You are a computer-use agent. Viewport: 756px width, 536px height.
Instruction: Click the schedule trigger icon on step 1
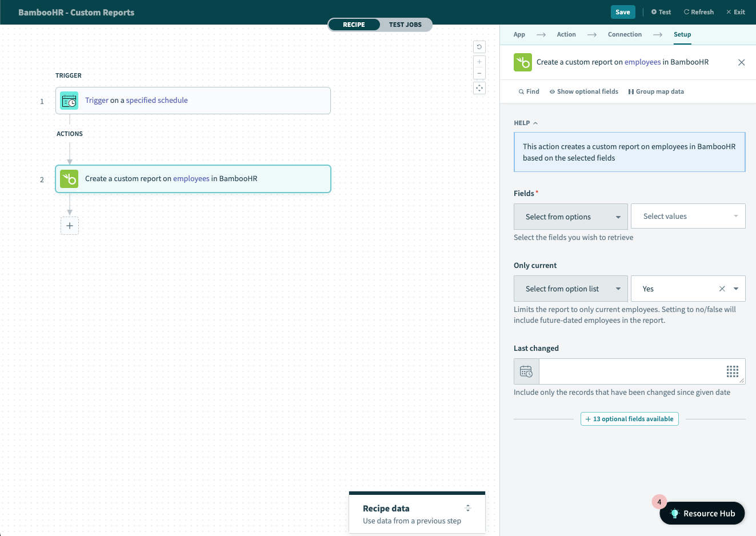69,100
